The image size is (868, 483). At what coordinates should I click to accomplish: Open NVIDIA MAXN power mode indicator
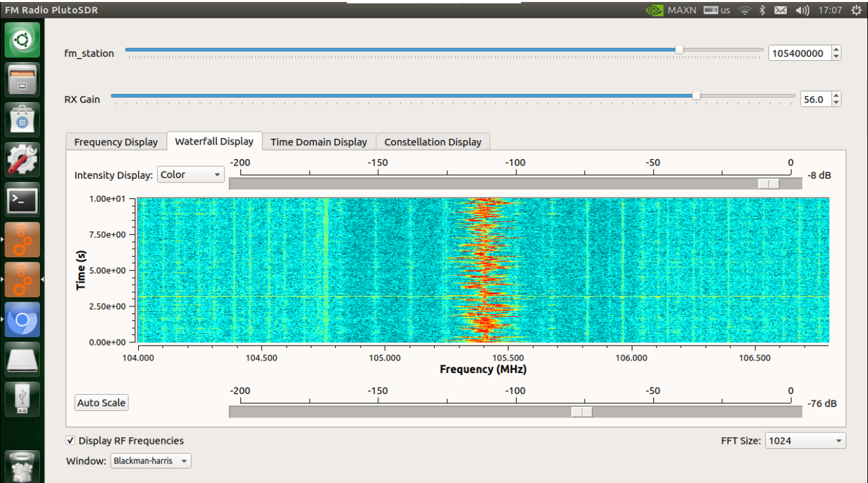(x=672, y=10)
